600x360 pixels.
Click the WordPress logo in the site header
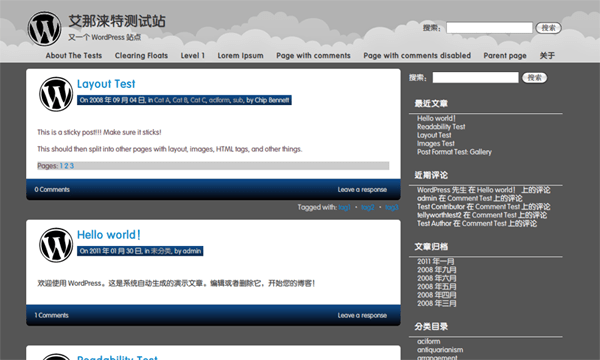pos(44,29)
